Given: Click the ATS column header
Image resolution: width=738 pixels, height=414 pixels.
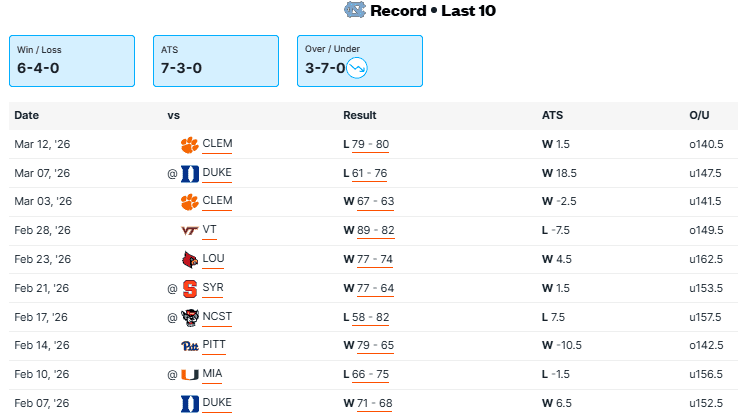Looking at the screenshot, I should pos(552,115).
